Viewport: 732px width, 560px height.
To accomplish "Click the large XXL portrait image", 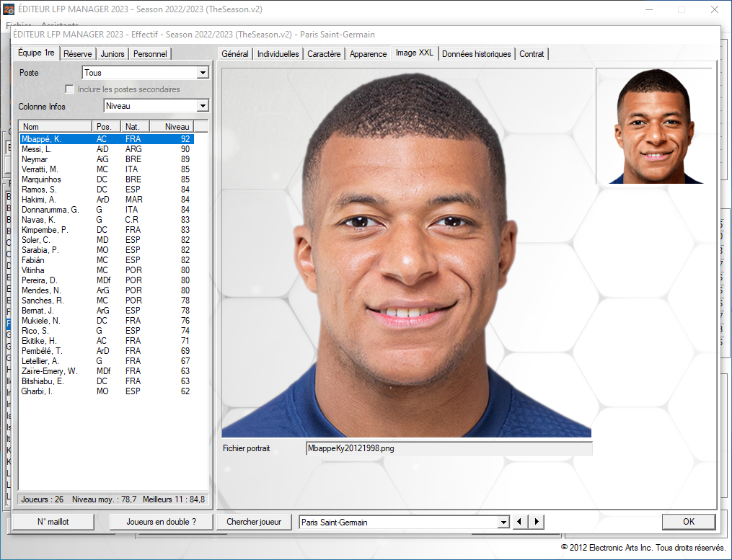I will 407,252.
